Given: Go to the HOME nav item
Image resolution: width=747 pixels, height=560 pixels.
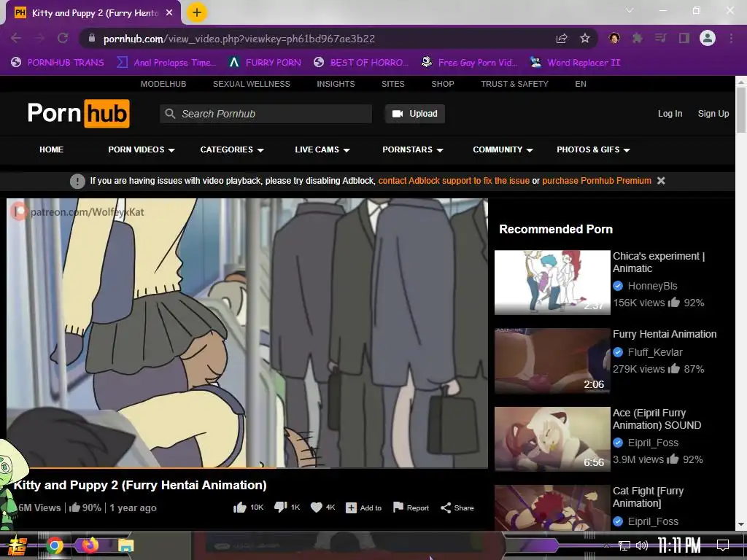Looking at the screenshot, I should tap(52, 149).
